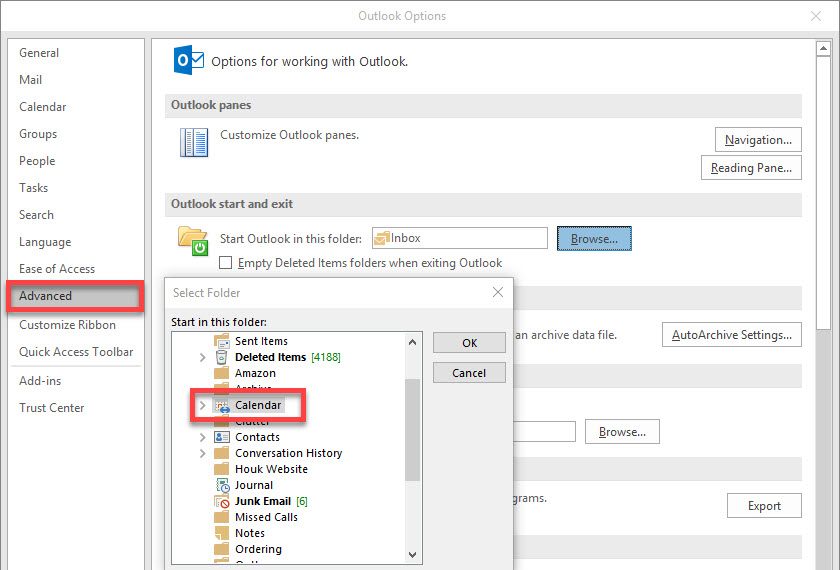The width and height of the screenshot is (840, 570).
Task: Expand the Conversation History folder node
Action: point(202,453)
